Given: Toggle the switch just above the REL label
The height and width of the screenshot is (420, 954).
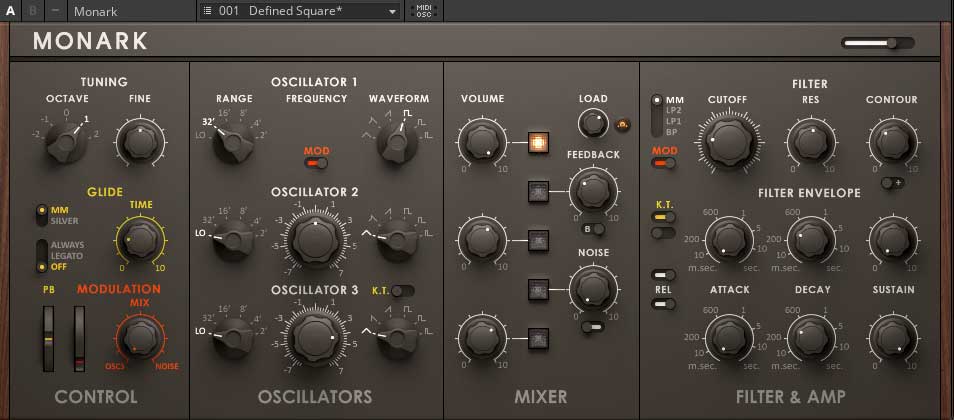Looking at the screenshot, I should pos(663,275).
